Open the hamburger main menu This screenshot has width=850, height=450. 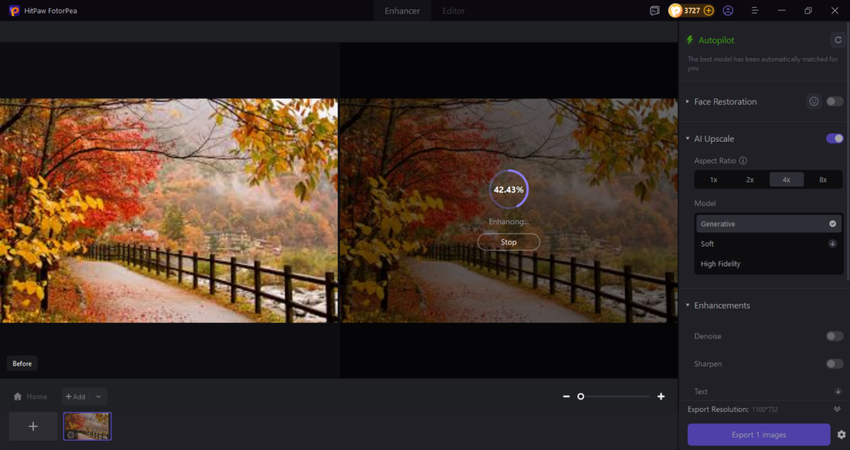point(755,10)
